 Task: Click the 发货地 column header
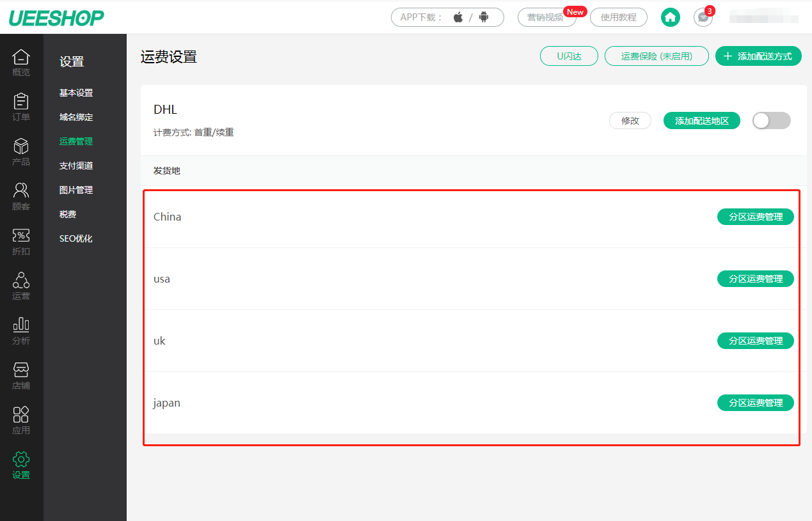[x=167, y=171]
